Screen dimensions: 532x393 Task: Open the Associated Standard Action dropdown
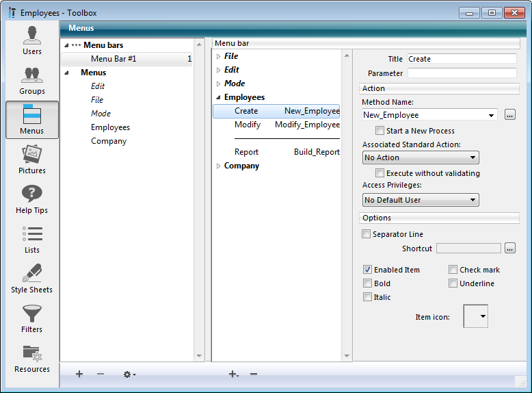420,157
